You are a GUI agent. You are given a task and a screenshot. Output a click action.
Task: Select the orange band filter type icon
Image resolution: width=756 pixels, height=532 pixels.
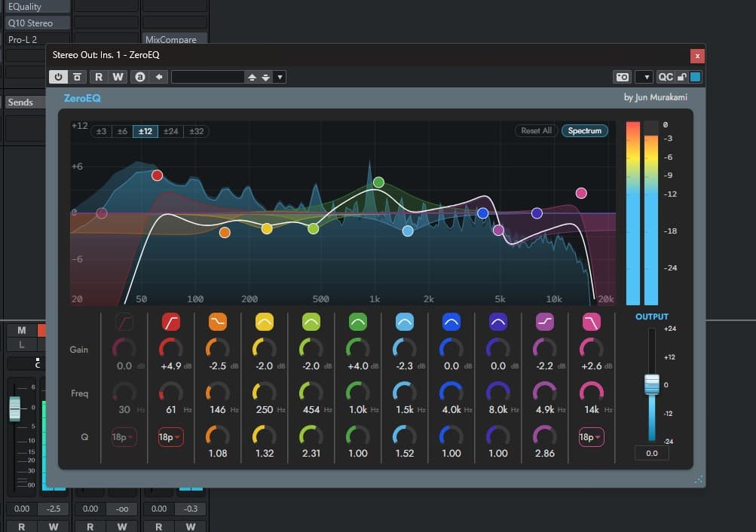tap(218, 322)
